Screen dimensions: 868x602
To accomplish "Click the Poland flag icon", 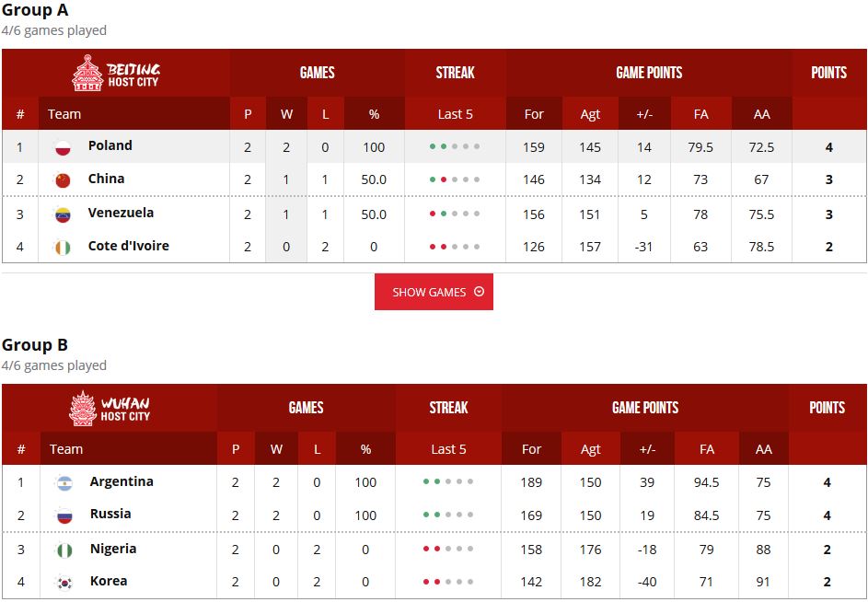I will [x=64, y=148].
